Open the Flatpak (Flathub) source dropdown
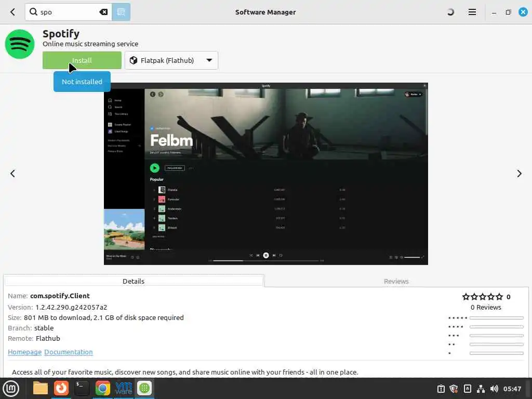This screenshot has height=399, width=532. 171,60
